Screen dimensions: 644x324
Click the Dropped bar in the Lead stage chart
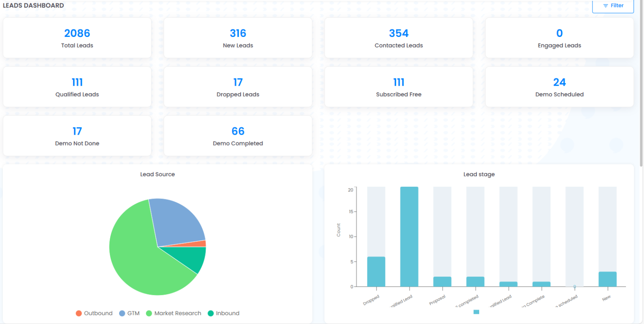(x=376, y=271)
